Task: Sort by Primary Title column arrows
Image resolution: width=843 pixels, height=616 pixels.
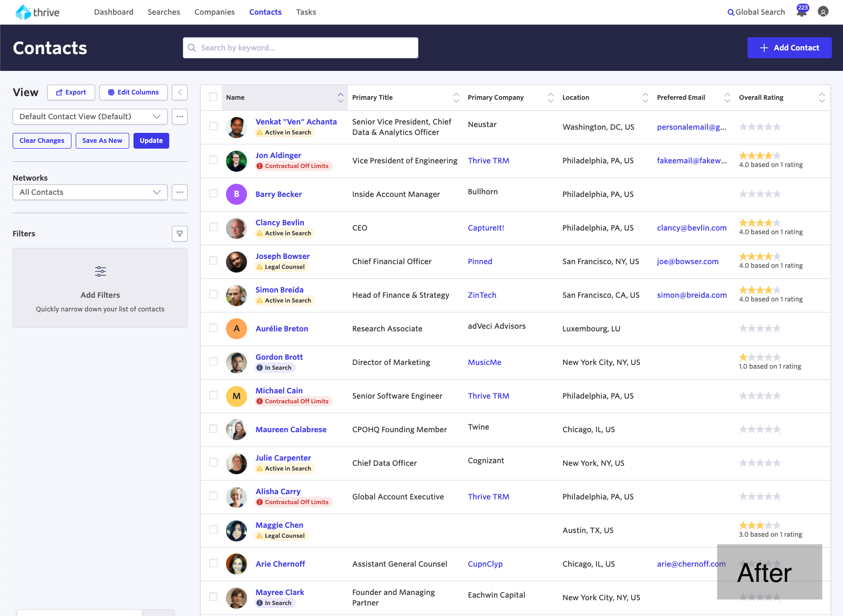Action: coord(456,98)
